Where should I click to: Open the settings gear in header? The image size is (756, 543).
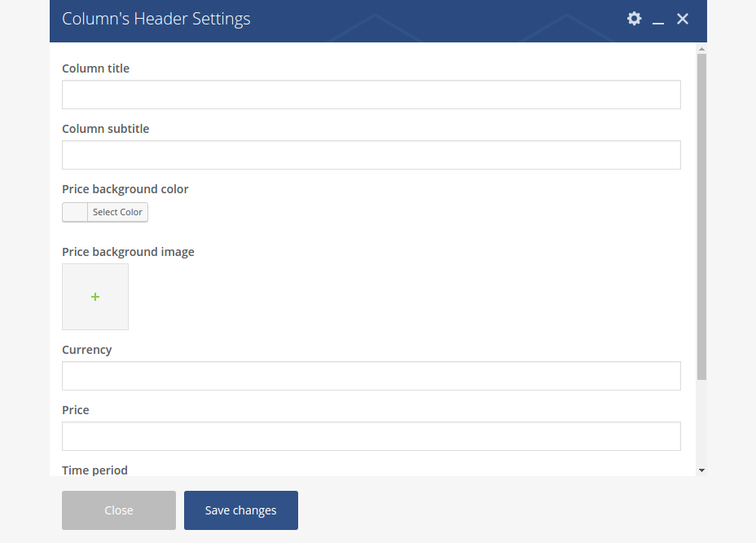tap(634, 19)
